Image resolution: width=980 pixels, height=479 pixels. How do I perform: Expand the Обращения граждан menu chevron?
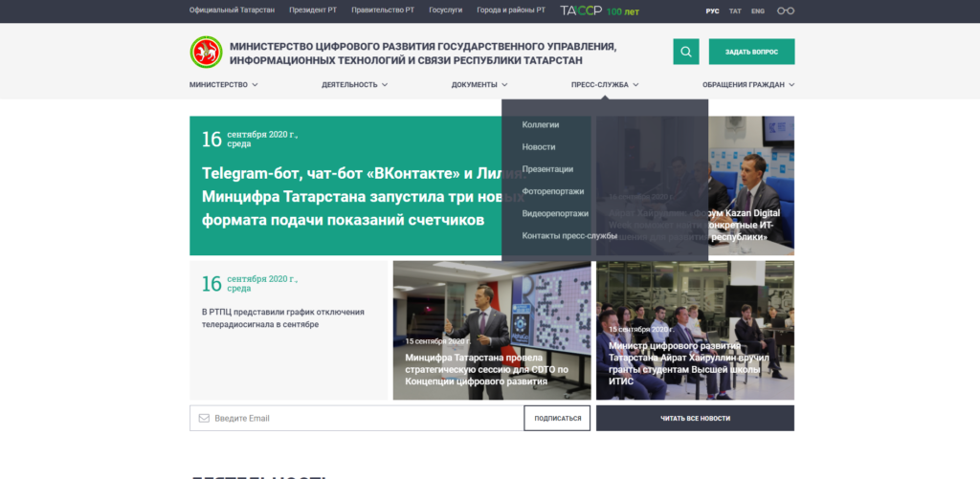[791, 85]
